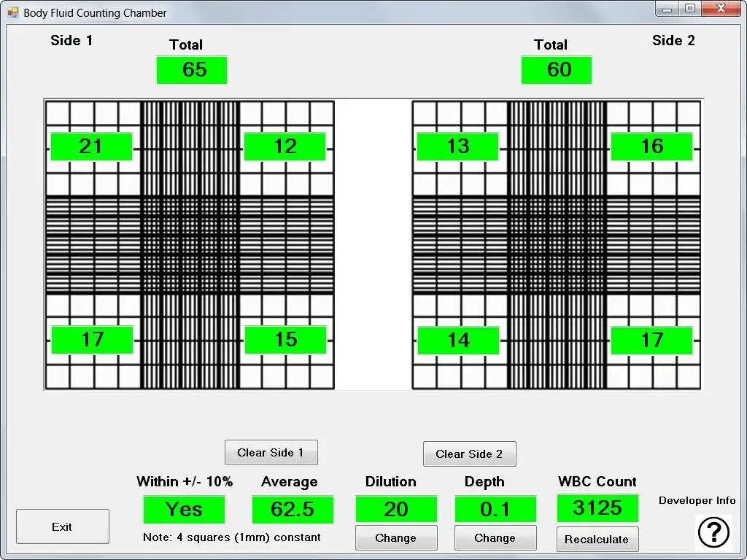747x560 pixels.
Task: Click Side 2 bottom-left square count 14
Action: click(x=458, y=341)
